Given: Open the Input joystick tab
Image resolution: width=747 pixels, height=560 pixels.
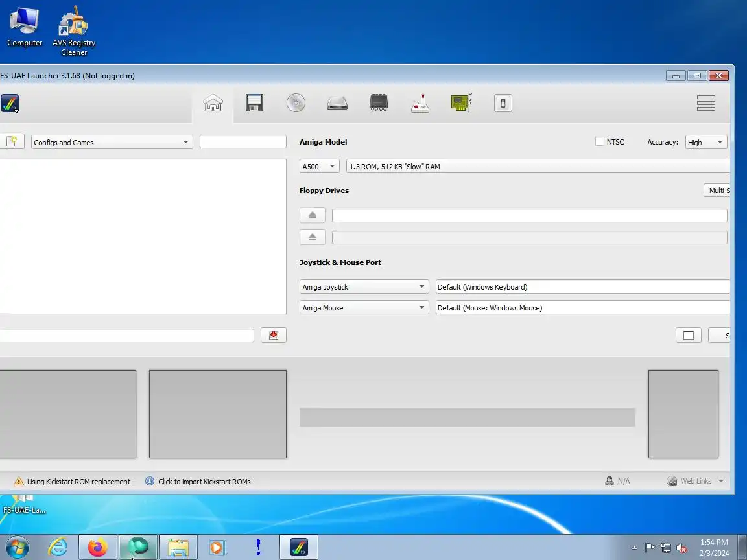Looking at the screenshot, I should (x=420, y=103).
